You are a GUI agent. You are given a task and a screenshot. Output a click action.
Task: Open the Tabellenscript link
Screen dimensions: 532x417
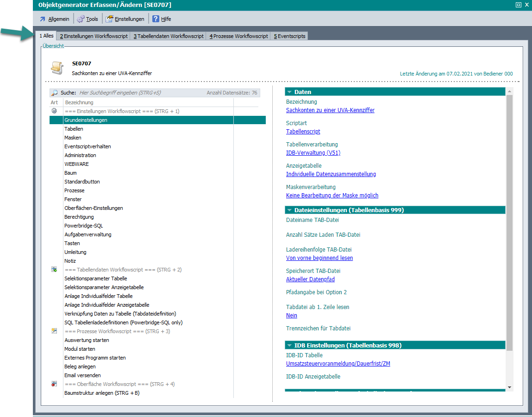[303, 132]
